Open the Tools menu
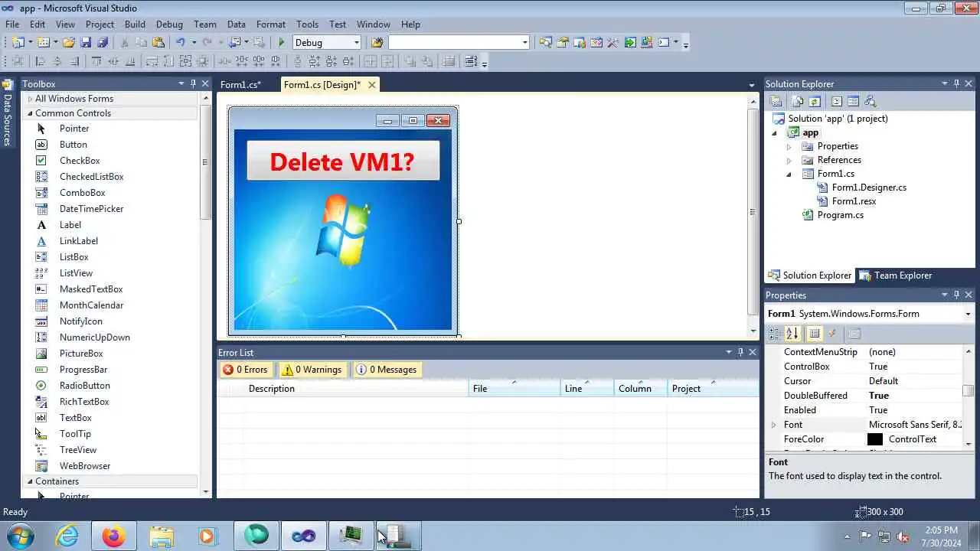Image resolution: width=980 pixels, height=551 pixels. click(x=307, y=24)
